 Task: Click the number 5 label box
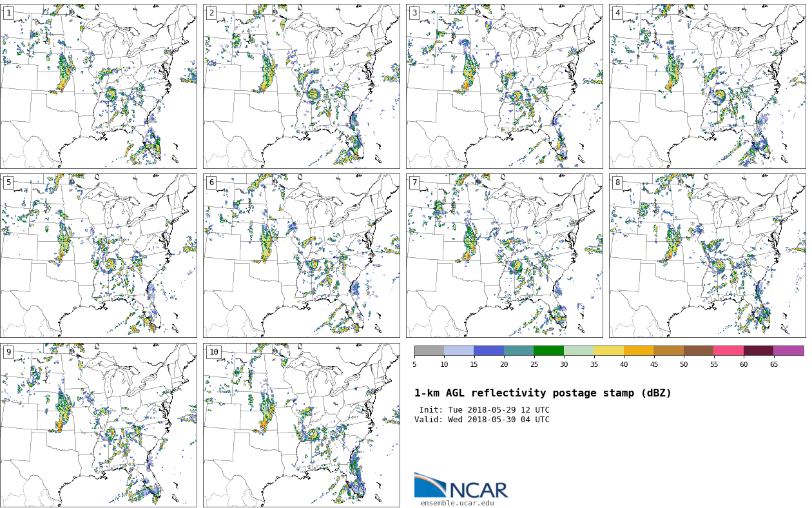pyautogui.click(x=8, y=182)
